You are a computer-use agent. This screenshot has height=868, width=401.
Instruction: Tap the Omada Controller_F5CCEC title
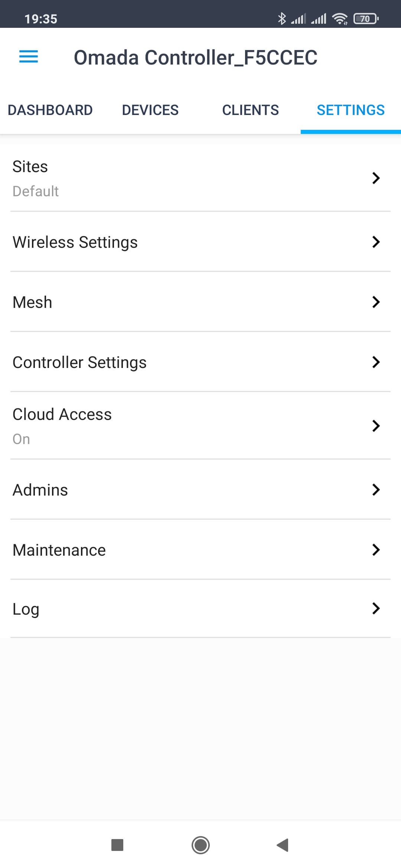click(x=196, y=57)
